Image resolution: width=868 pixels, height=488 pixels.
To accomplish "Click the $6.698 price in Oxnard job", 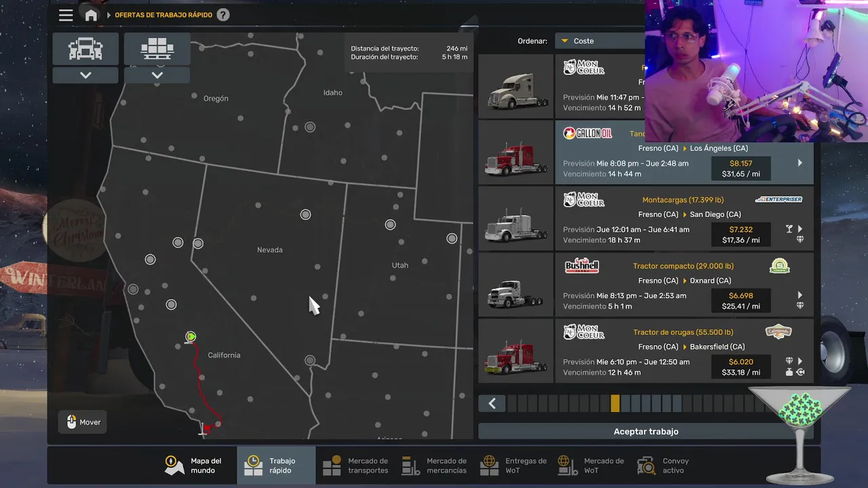I will click(741, 296).
